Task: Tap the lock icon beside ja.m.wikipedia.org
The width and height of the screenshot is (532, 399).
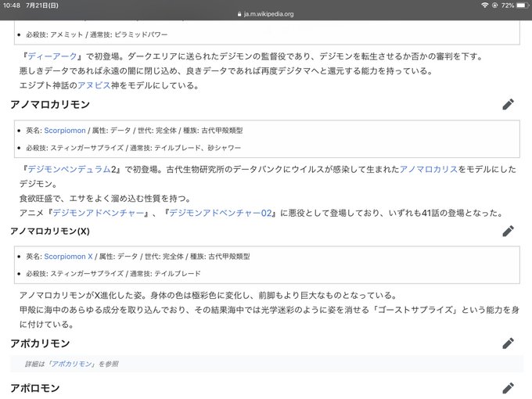Action: click(x=239, y=14)
